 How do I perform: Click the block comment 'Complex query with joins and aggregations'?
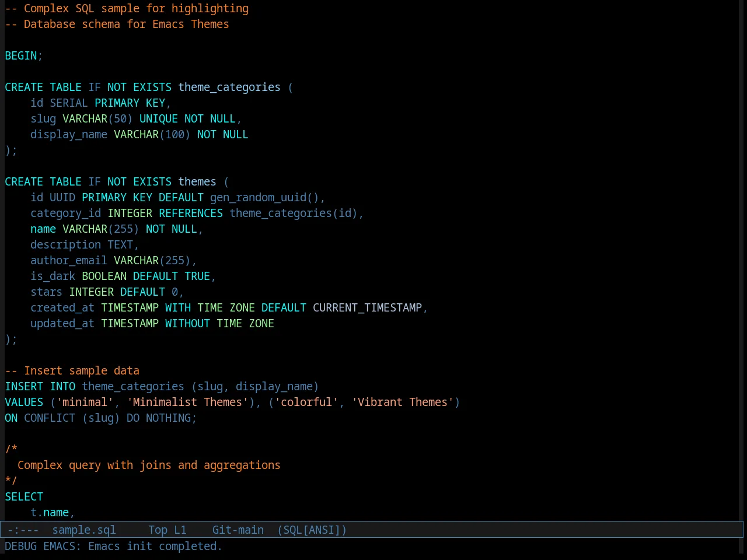click(x=149, y=465)
